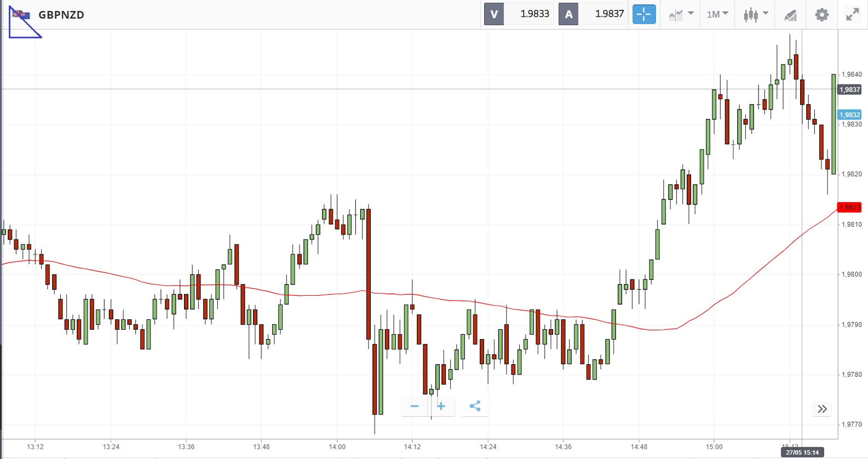
Task: Select the GBPNZD instrument title
Action: click(61, 15)
